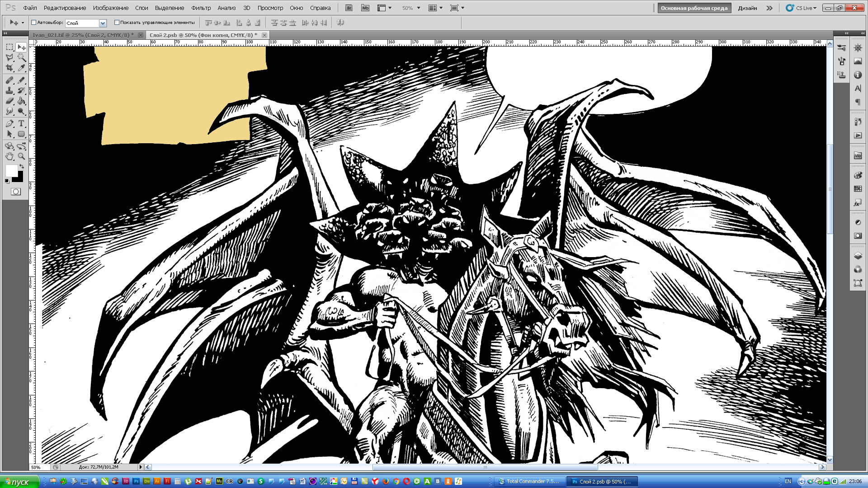
Task: Enable the Автовыбор checkbox
Action: (x=33, y=23)
